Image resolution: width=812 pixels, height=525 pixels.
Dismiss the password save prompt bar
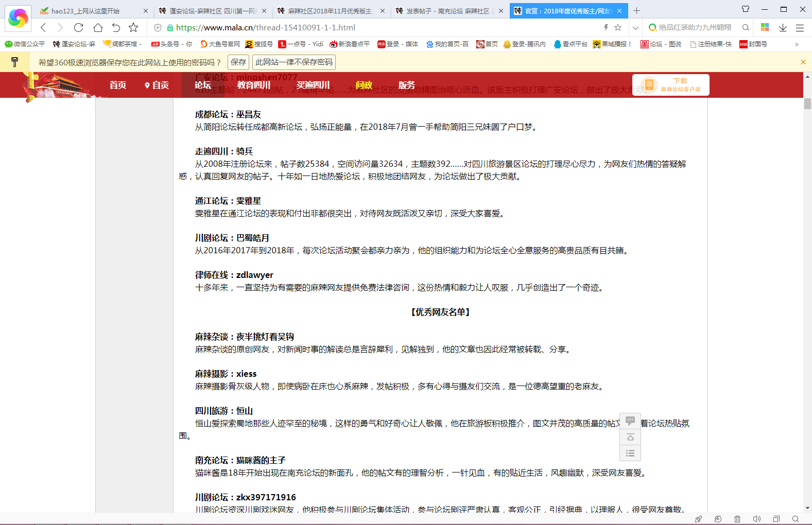click(803, 62)
